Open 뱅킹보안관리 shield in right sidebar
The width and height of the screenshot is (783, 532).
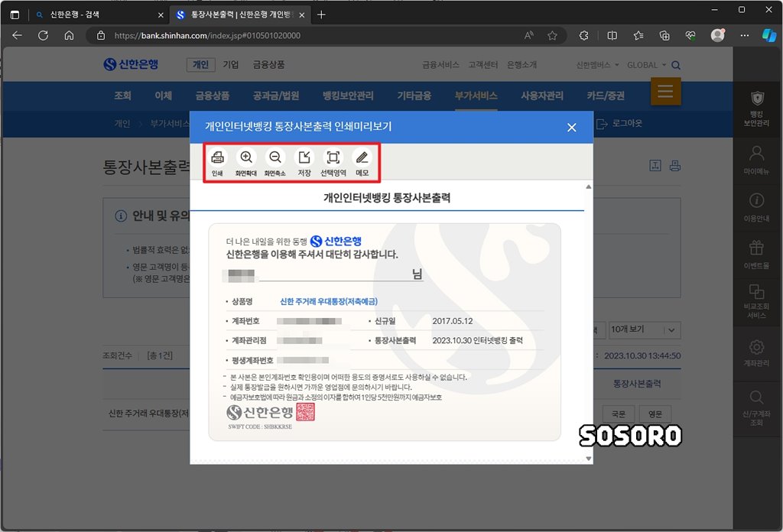point(756,109)
